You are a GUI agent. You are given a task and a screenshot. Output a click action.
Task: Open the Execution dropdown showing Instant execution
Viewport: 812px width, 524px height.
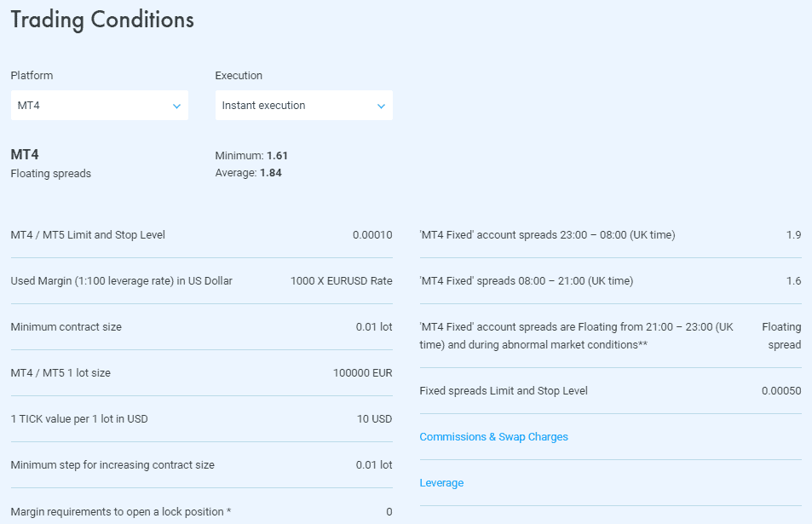(x=304, y=106)
